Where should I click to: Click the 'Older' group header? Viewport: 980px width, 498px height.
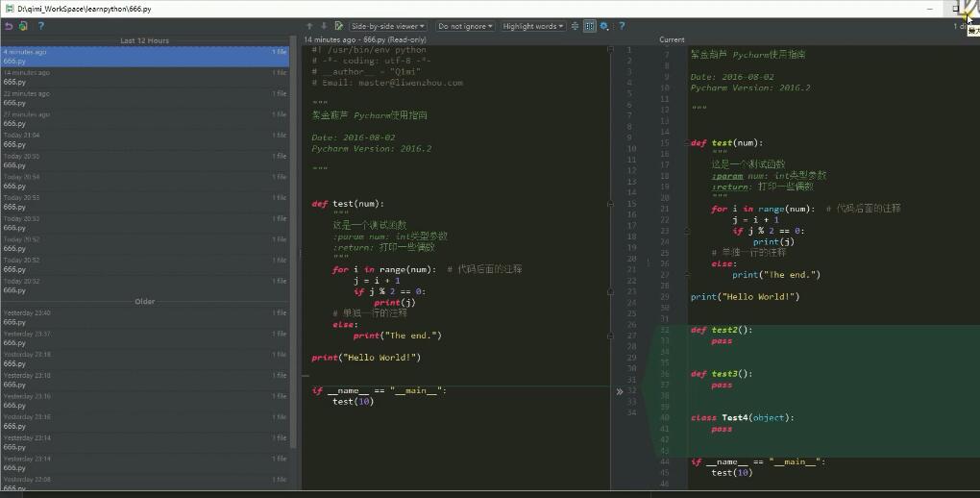click(x=144, y=302)
